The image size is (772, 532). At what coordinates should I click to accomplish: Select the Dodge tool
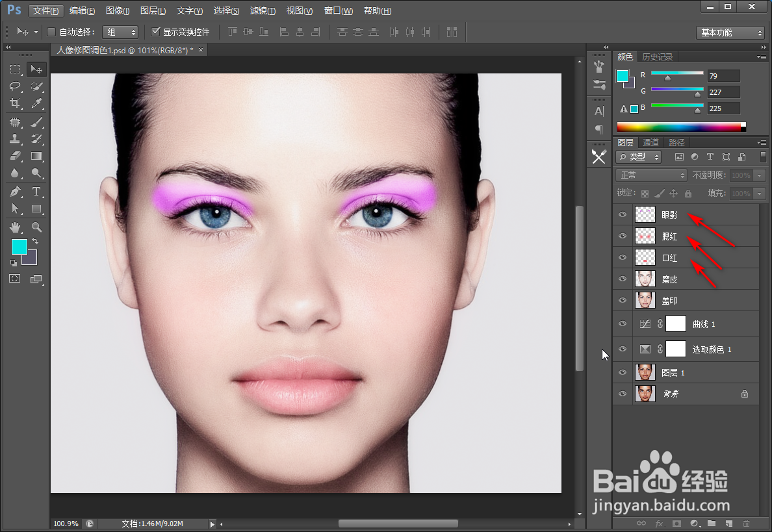point(36,173)
